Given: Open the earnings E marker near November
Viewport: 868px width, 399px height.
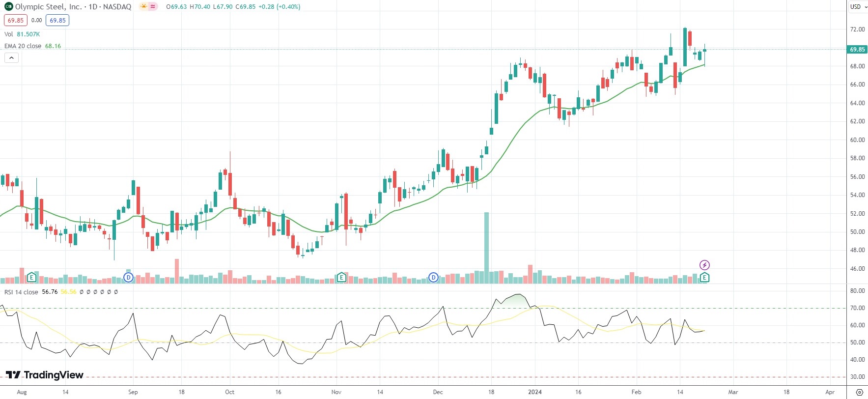Looking at the screenshot, I should click(x=341, y=278).
